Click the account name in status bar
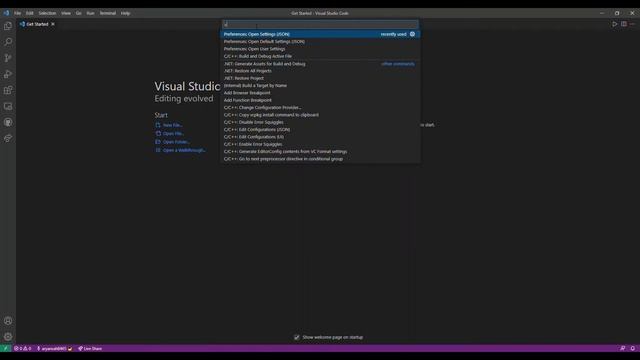 point(54,349)
